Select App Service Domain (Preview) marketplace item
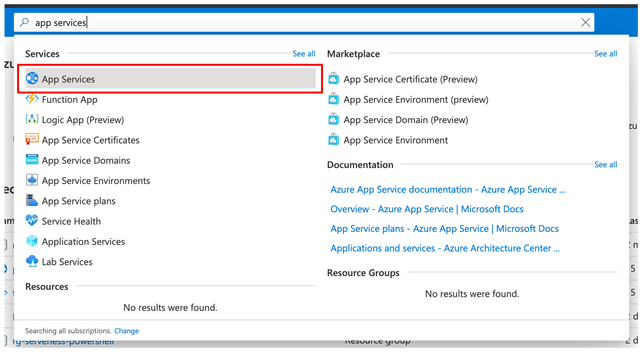 coord(406,120)
